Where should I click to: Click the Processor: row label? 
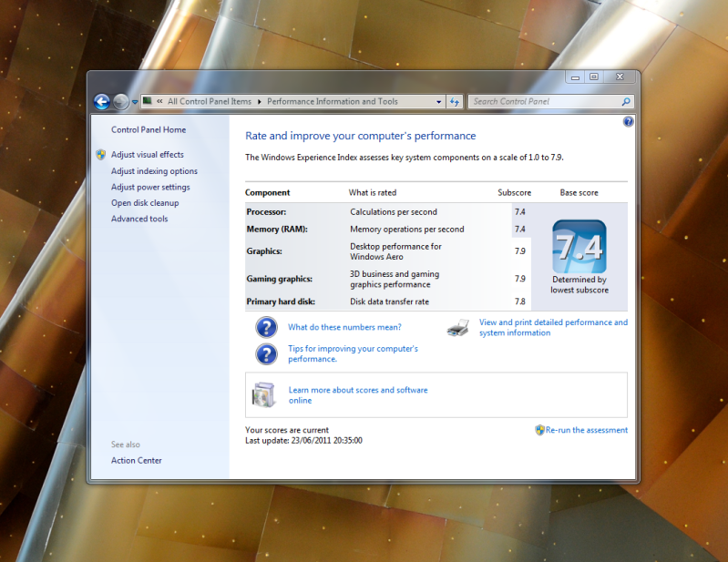(x=266, y=212)
